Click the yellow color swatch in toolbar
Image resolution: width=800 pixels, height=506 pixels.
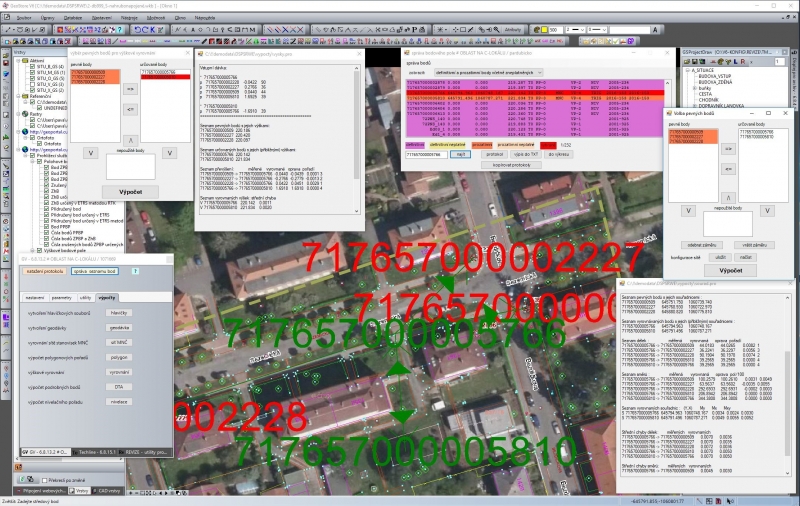[x=544, y=30]
